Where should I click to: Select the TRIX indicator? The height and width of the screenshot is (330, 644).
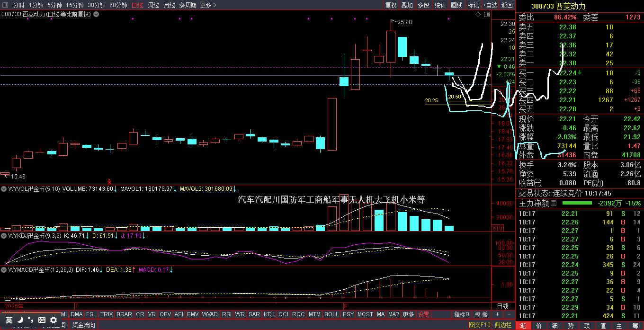[107, 314]
